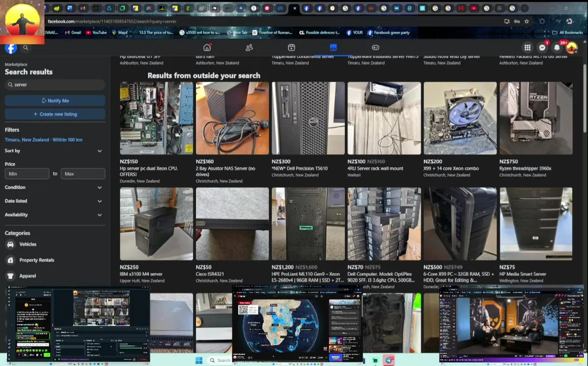Click the 6-Core X99 PC listing title
588x366 pixels.
pyautogui.click(x=458, y=277)
